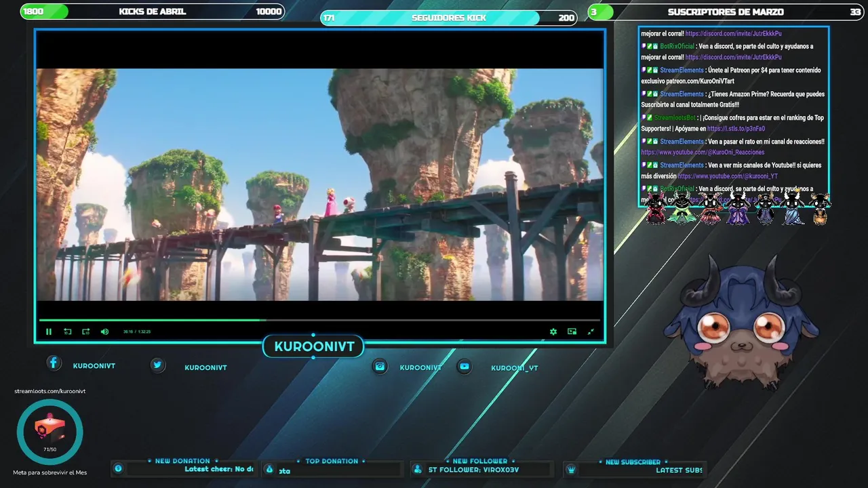Viewport: 868px width, 488px height.
Task: Click the KUROONIVT name badge under the video
Action: click(314, 346)
